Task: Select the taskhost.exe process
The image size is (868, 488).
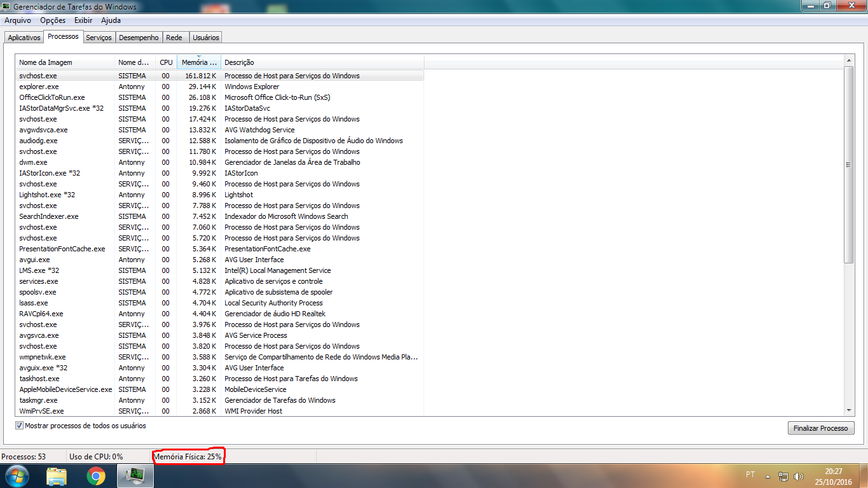Action: [219, 379]
